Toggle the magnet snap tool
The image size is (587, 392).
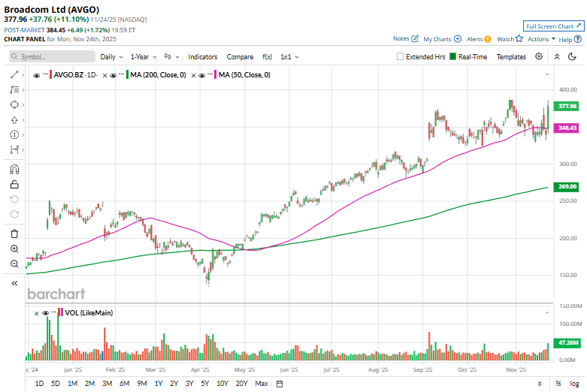[14, 169]
